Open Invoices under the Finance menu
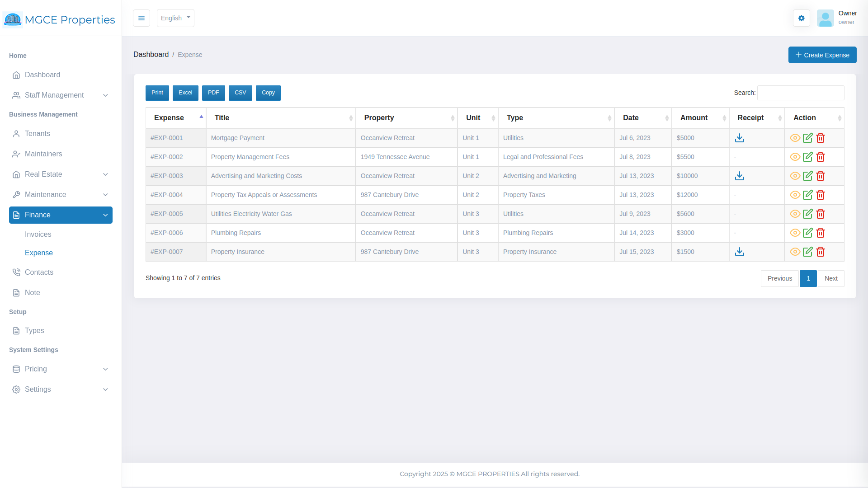Viewport: 868px width, 488px height. point(38,235)
